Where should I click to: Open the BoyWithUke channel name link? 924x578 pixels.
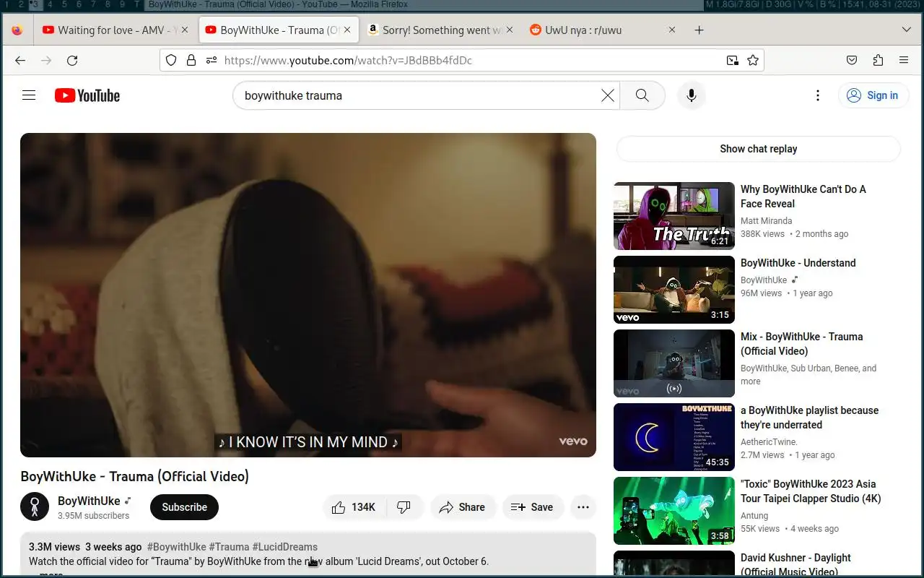pos(89,501)
